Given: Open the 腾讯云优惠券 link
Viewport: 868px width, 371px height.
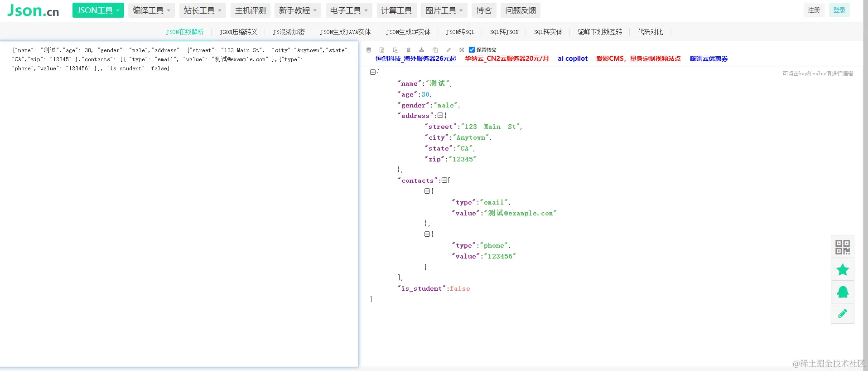Looking at the screenshot, I should [x=709, y=59].
